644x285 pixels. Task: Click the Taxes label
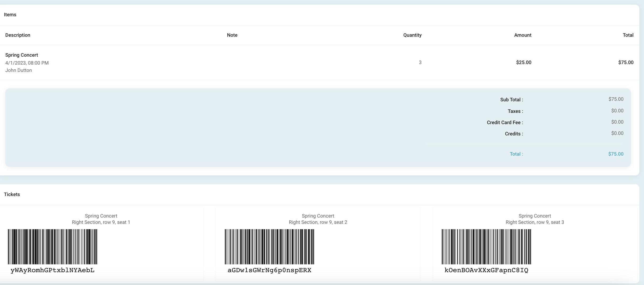click(515, 111)
